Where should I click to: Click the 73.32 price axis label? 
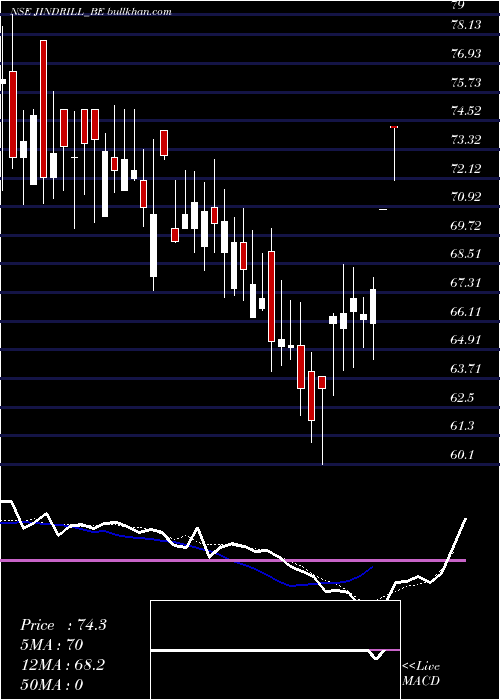466,140
